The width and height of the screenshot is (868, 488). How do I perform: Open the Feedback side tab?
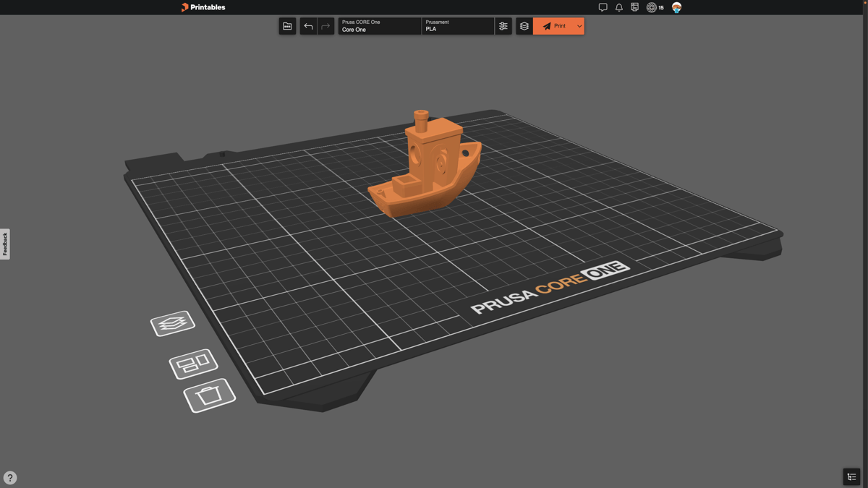(x=5, y=244)
